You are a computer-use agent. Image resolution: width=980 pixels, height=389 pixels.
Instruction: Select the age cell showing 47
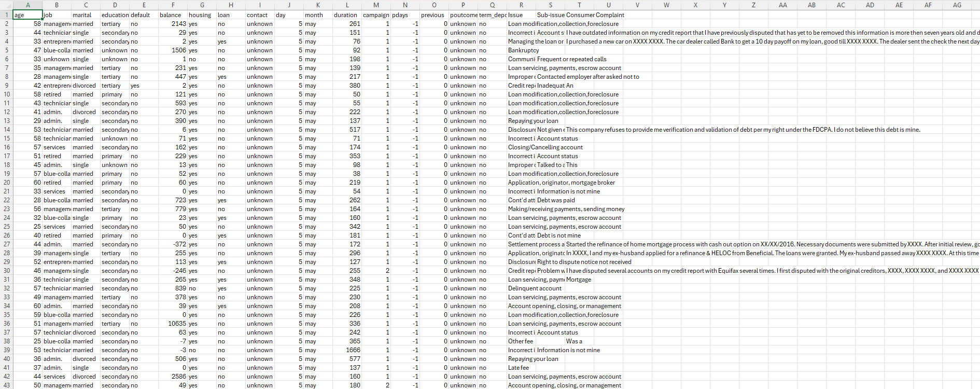tap(27, 50)
